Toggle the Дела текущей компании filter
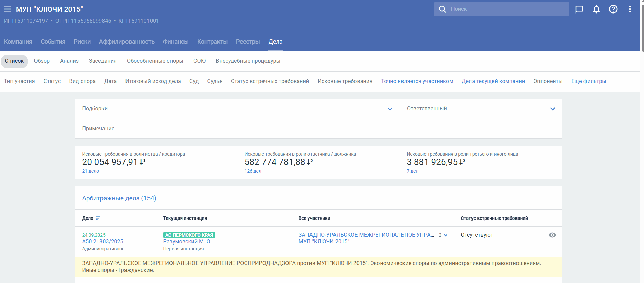Image resolution: width=644 pixels, height=283 pixels. coord(493,81)
